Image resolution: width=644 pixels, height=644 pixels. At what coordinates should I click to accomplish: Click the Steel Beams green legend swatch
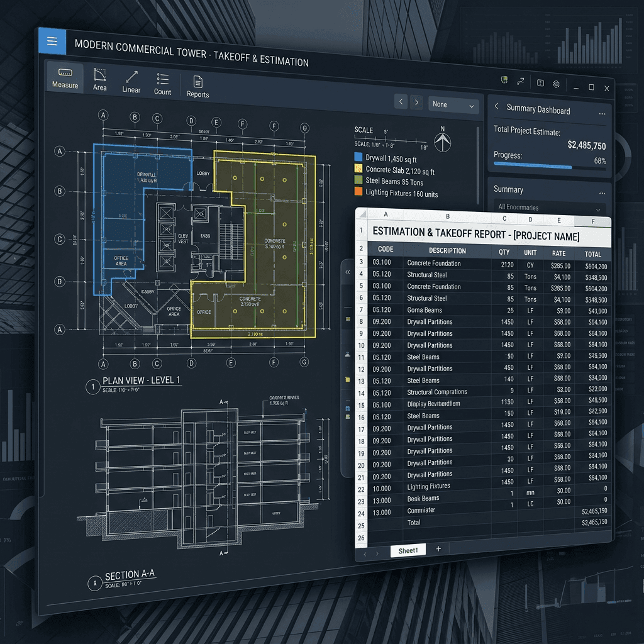click(x=358, y=180)
